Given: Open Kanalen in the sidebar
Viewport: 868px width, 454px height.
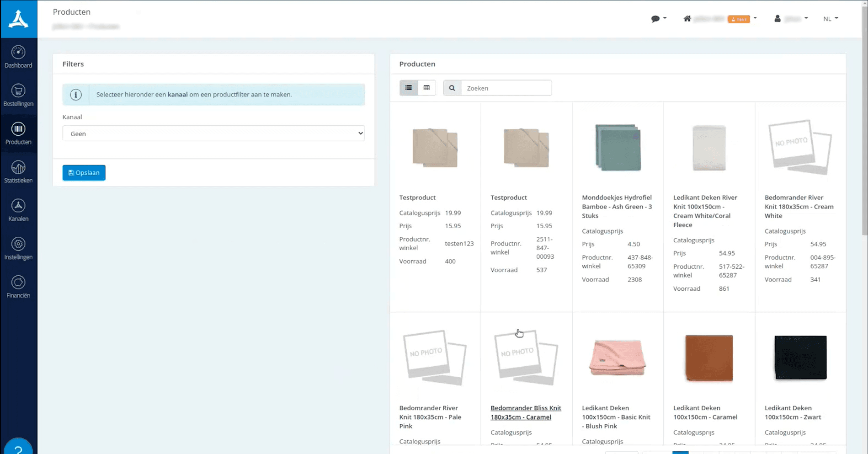Looking at the screenshot, I should click(x=18, y=211).
